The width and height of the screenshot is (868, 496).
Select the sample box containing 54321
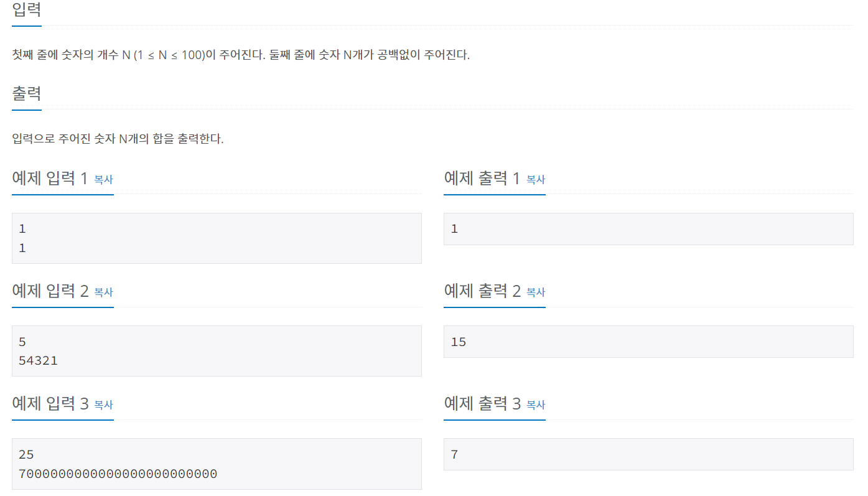pos(217,351)
